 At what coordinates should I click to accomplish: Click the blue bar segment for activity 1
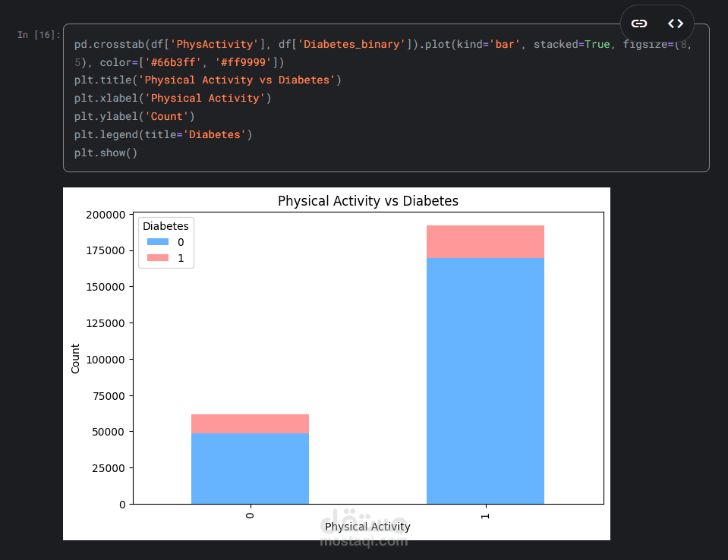485,379
